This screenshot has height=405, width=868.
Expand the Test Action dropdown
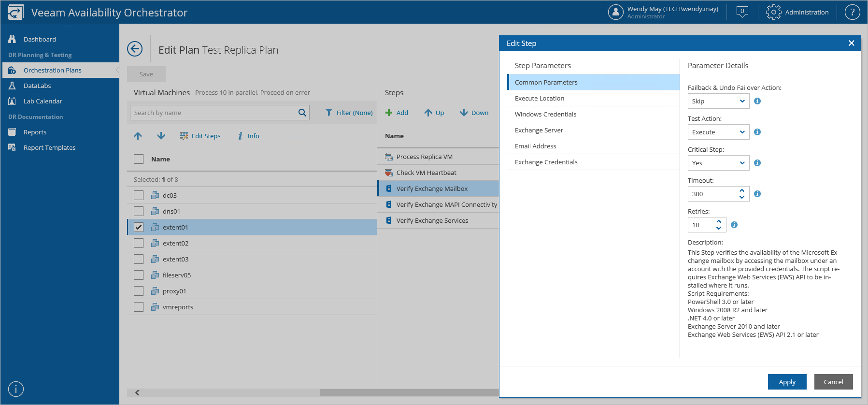point(718,132)
